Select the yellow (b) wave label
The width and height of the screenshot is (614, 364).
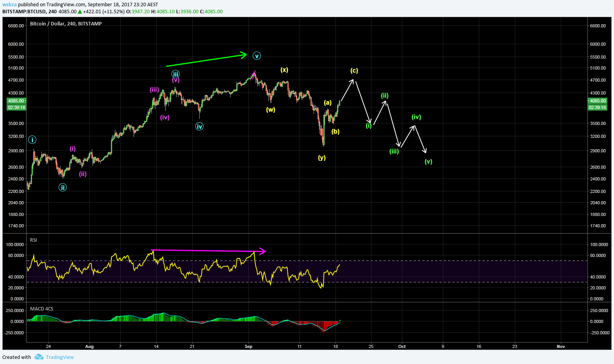(x=336, y=131)
